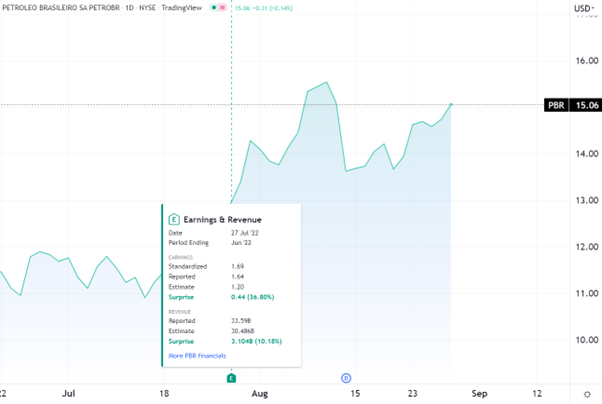Click the Reported revenue 33.59B value
Viewport: 602px width, 404px height.
tap(241, 321)
